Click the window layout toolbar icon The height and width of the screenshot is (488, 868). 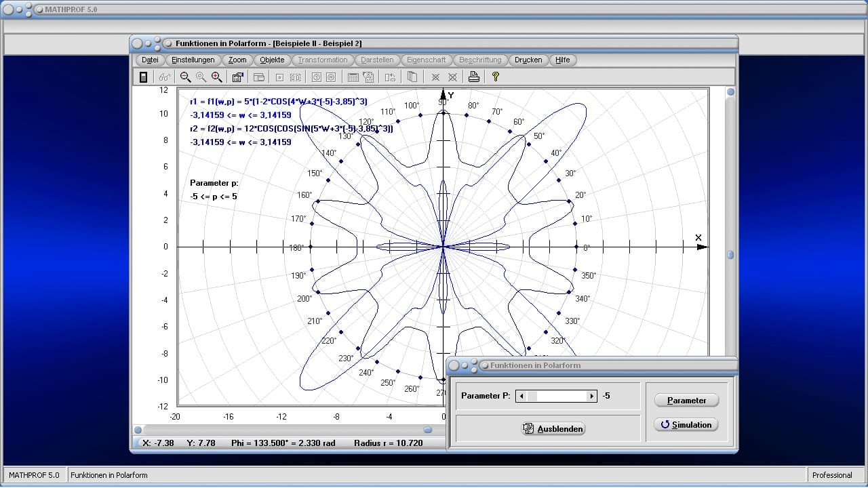click(x=258, y=77)
